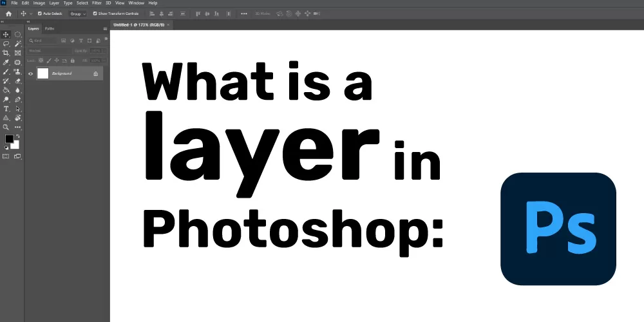The image size is (644, 322).
Task: Select the Move tool in the toolbox
Action: (6, 35)
